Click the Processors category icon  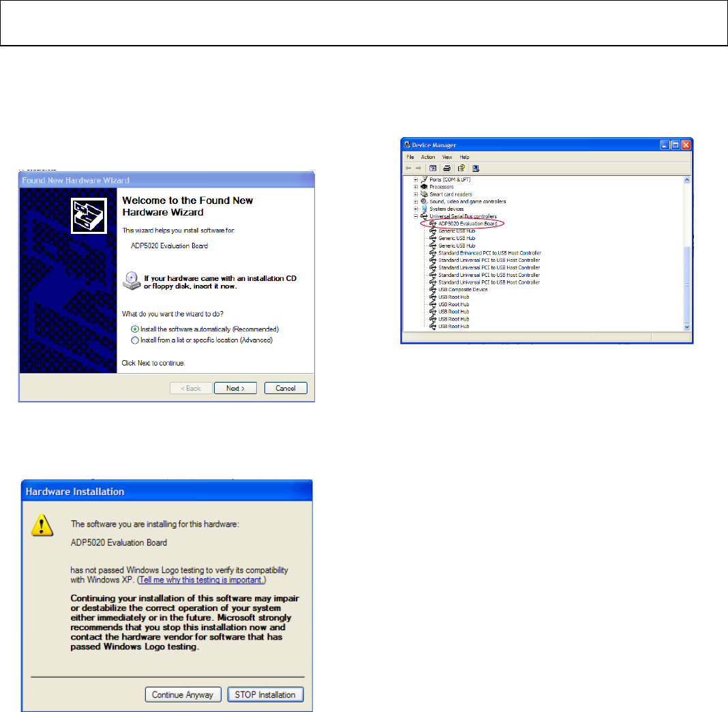(x=424, y=187)
